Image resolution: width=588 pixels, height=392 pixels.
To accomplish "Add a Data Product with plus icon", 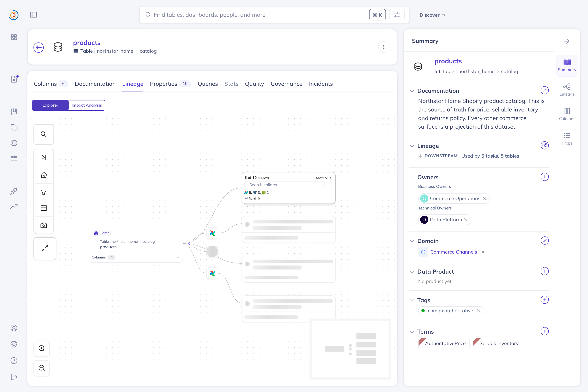I will tap(545, 271).
